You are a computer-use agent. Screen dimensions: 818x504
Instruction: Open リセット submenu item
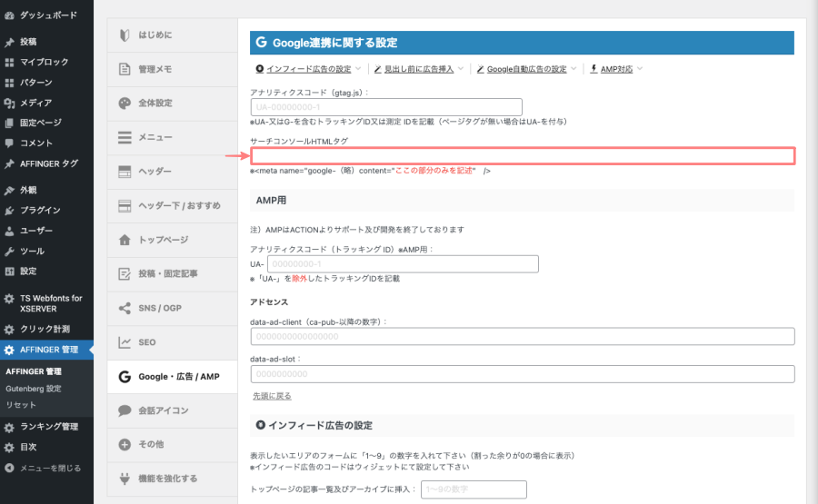click(21, 405)
